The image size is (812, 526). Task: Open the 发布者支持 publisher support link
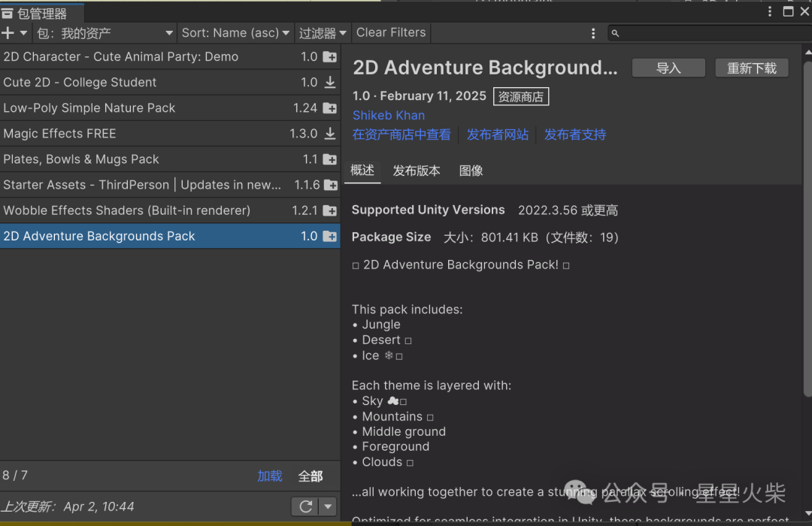tap(575, 135)
